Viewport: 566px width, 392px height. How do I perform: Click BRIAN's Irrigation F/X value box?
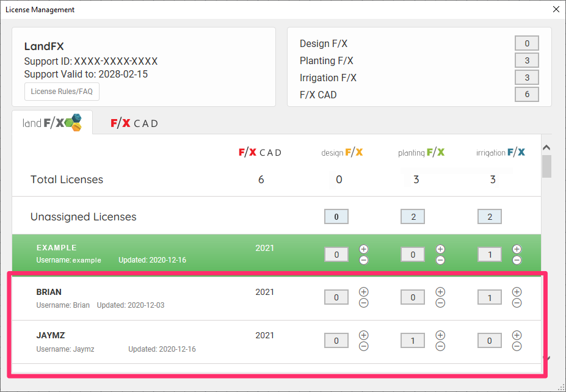click(490, 297)
